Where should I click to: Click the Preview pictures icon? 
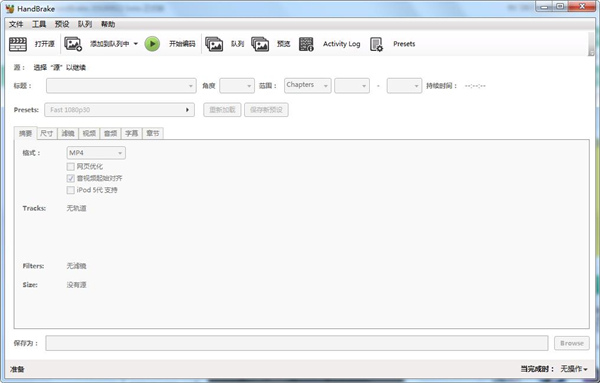click(260, 44)
